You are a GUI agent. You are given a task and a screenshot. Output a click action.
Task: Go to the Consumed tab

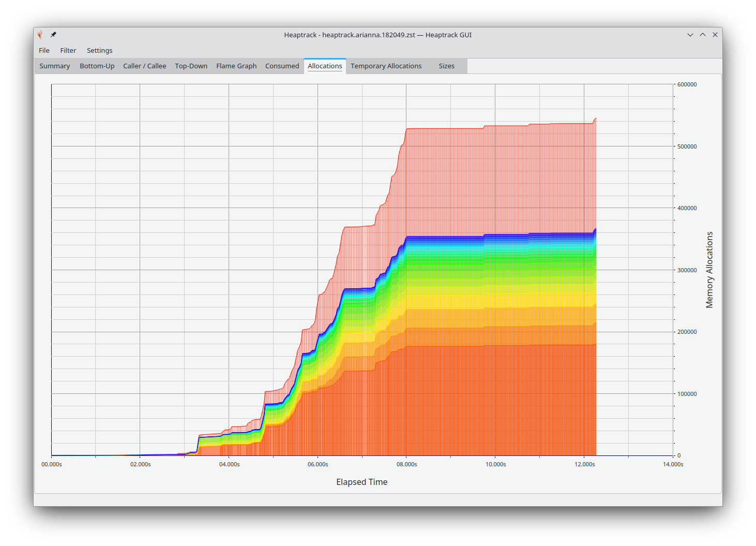(x=282, y=66)
